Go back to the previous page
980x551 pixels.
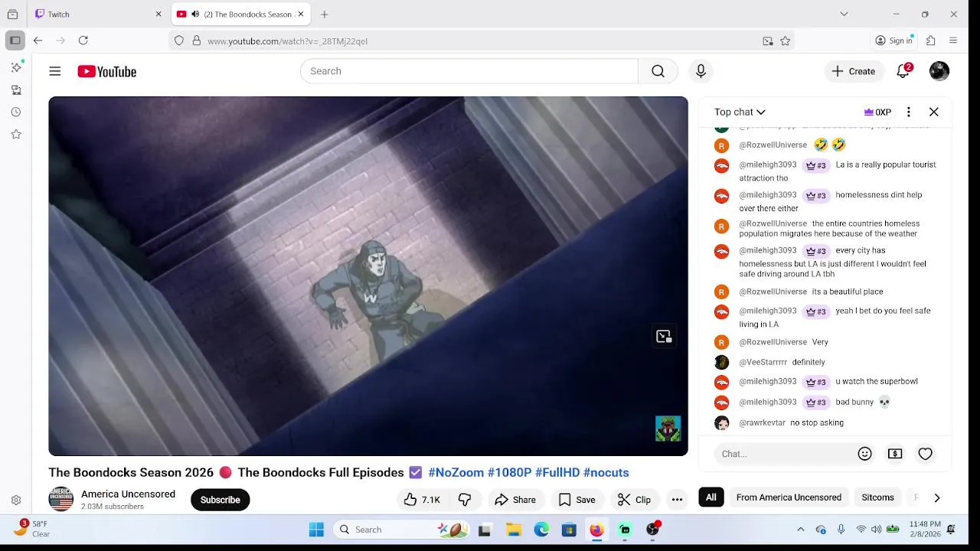pyautogui.click(x=38, y=41)
